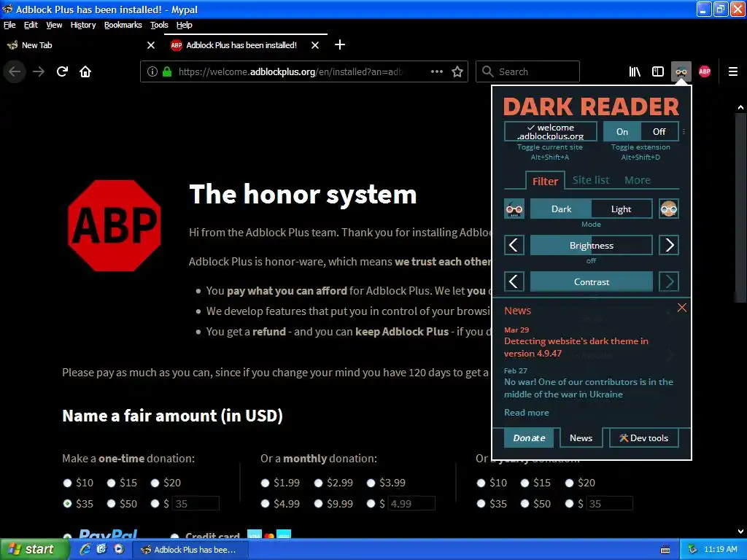
Task: Toggle Dark Reader extension On
Action: pyautogui.click(x=622, y=132)
